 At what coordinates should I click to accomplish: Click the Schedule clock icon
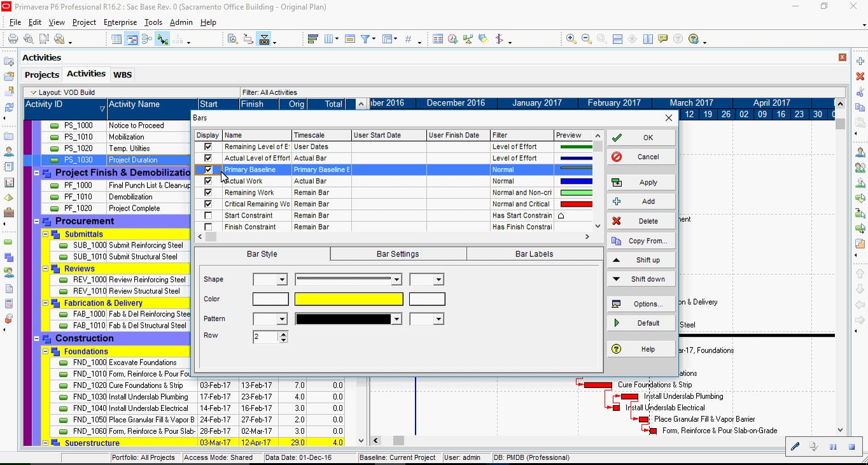[452, 39]
